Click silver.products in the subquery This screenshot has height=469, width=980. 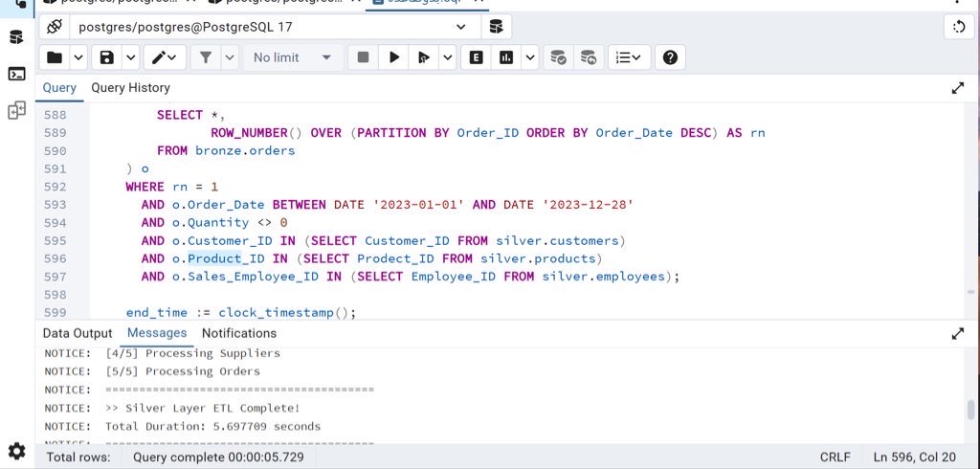click(x=538, y=258)
